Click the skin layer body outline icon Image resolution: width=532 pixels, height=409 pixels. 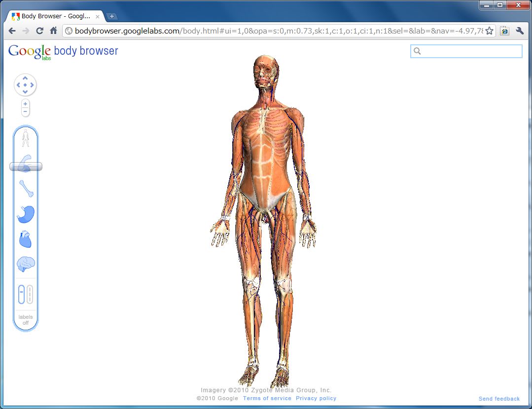(26, 138)
